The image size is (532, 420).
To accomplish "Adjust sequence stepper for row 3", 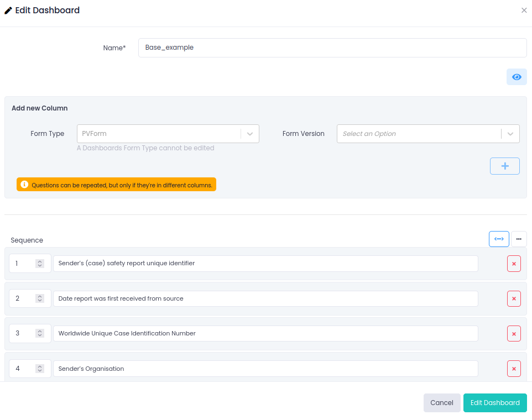I will point(40,333).
